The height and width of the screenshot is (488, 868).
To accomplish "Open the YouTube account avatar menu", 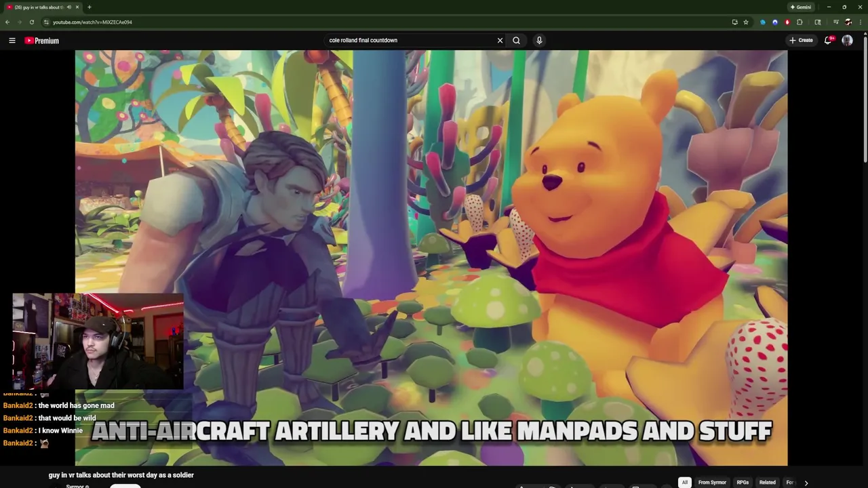I will click(847, 41).
